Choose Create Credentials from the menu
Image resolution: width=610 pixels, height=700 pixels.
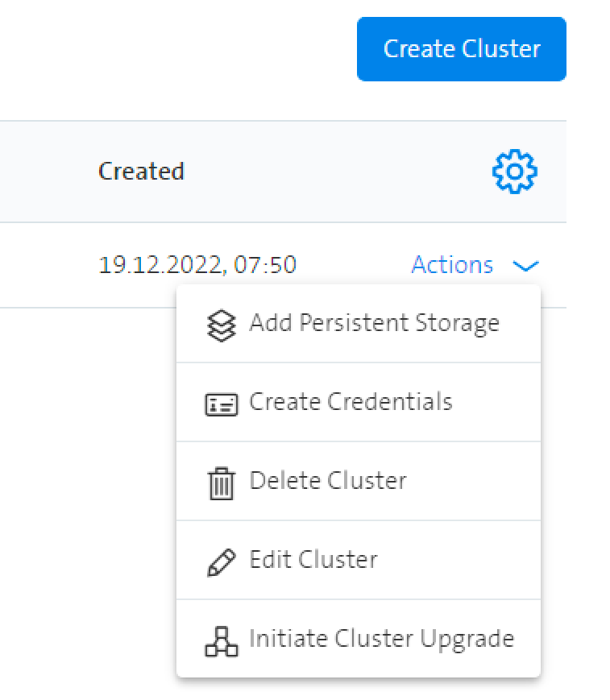tap(359, 402)
